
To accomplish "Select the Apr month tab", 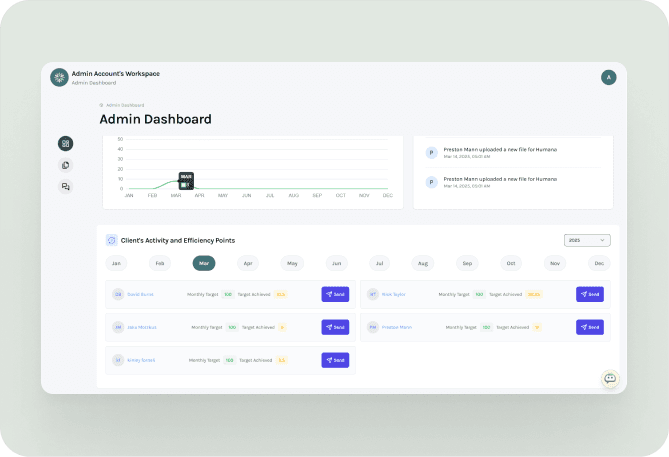I will coord(248,263).
